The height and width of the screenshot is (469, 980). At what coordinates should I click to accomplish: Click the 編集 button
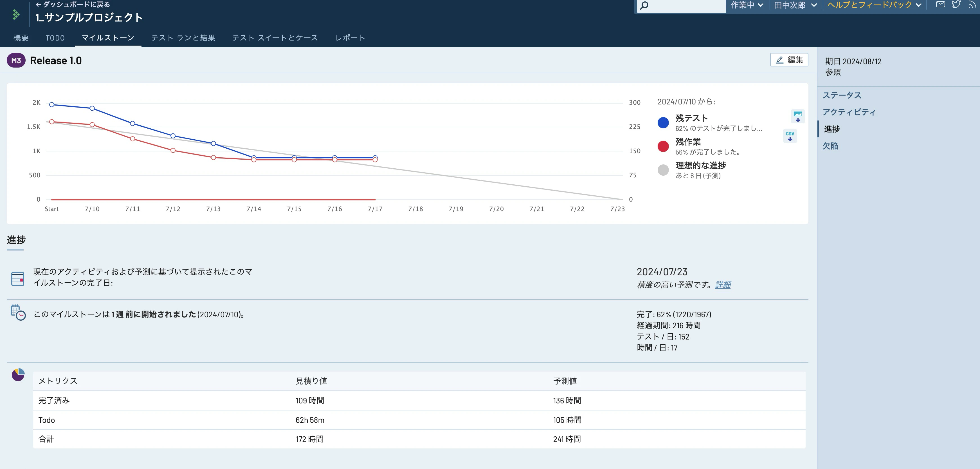pos(789,60)
